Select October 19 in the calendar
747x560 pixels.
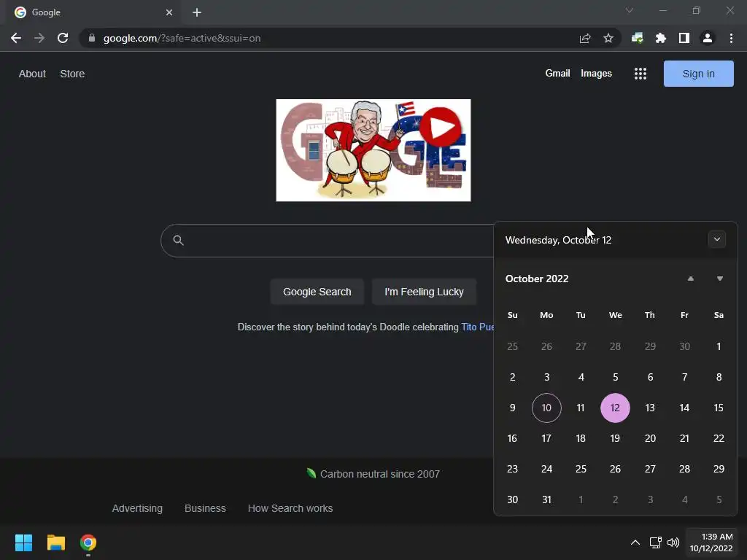[615, 438]
